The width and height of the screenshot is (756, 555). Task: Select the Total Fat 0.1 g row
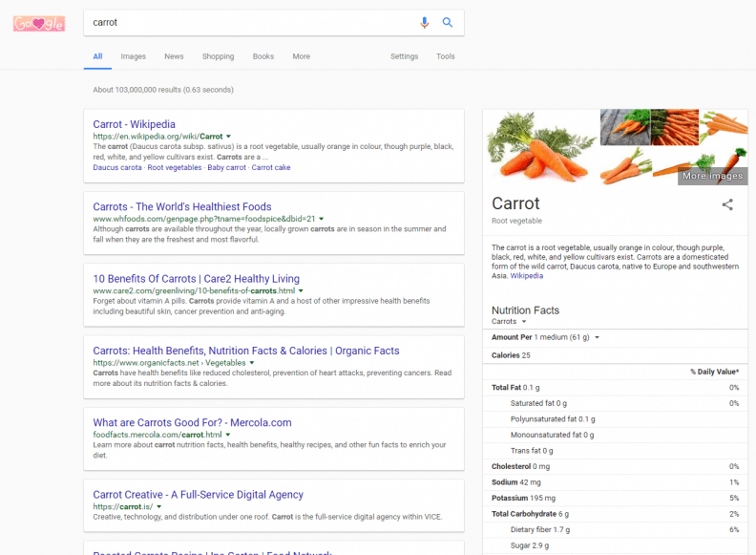coord(616,388)
